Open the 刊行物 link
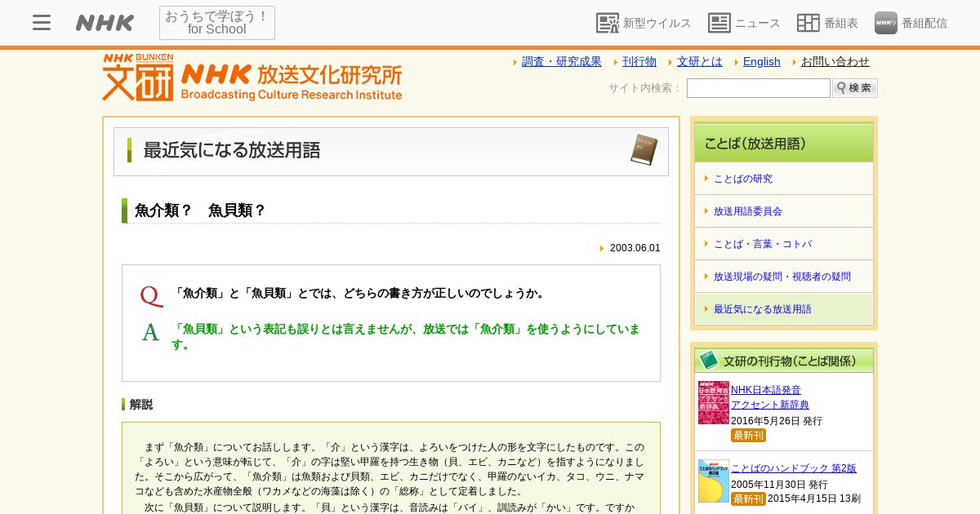This screenshot has width=980, height=514. pyautogui.click(x=639, y=61)
